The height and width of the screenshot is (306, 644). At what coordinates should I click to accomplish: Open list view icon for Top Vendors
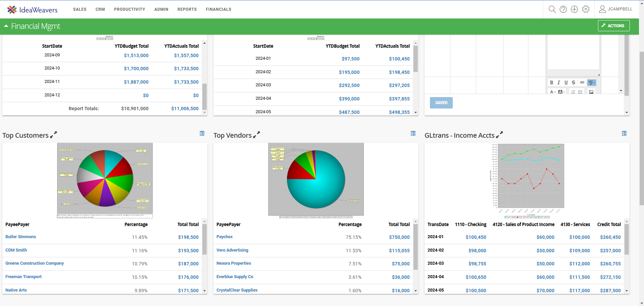pos(413,133)
